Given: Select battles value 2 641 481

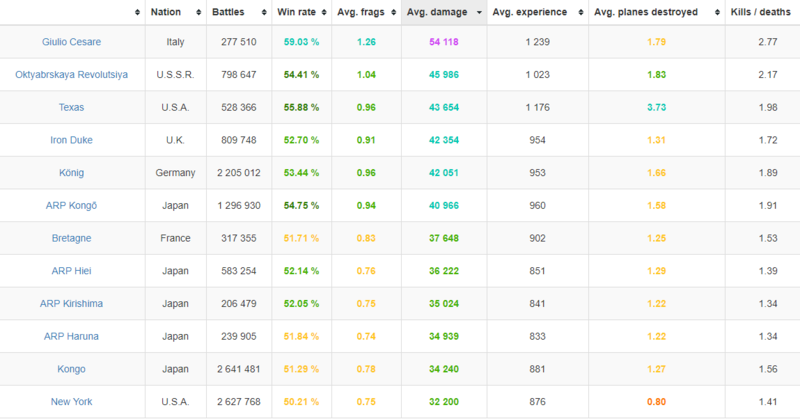Looking at the screenshot, I should pos(239,368).
